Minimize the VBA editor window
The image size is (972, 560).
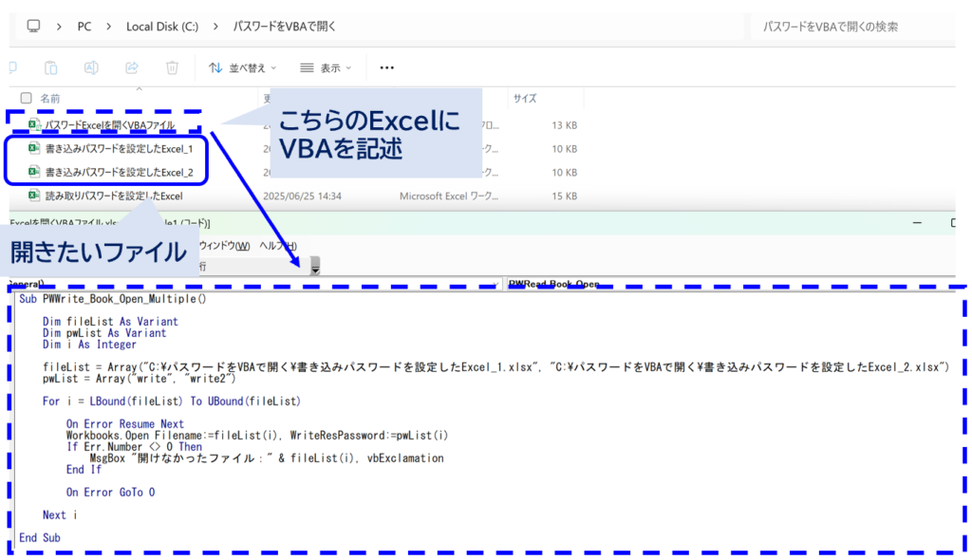pos(917,223)
